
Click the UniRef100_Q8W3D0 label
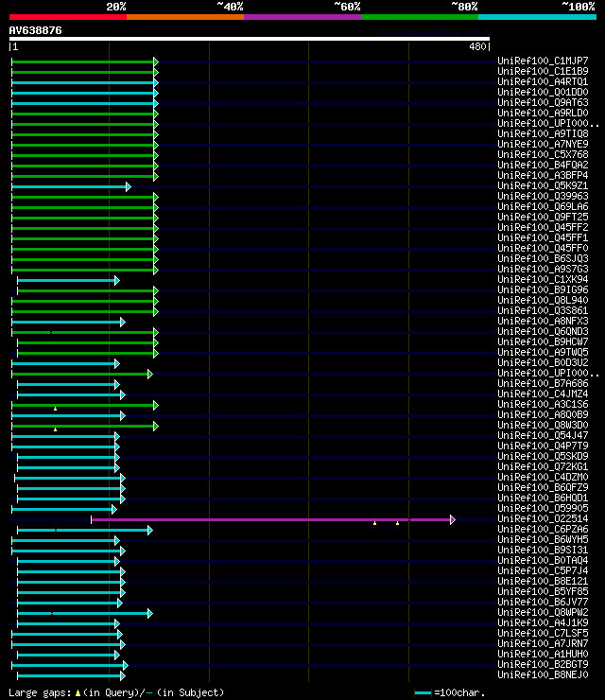543,425
